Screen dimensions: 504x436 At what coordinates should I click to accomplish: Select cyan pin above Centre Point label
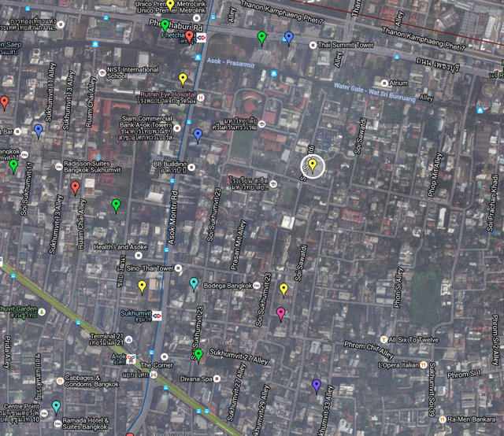(56, 408)
